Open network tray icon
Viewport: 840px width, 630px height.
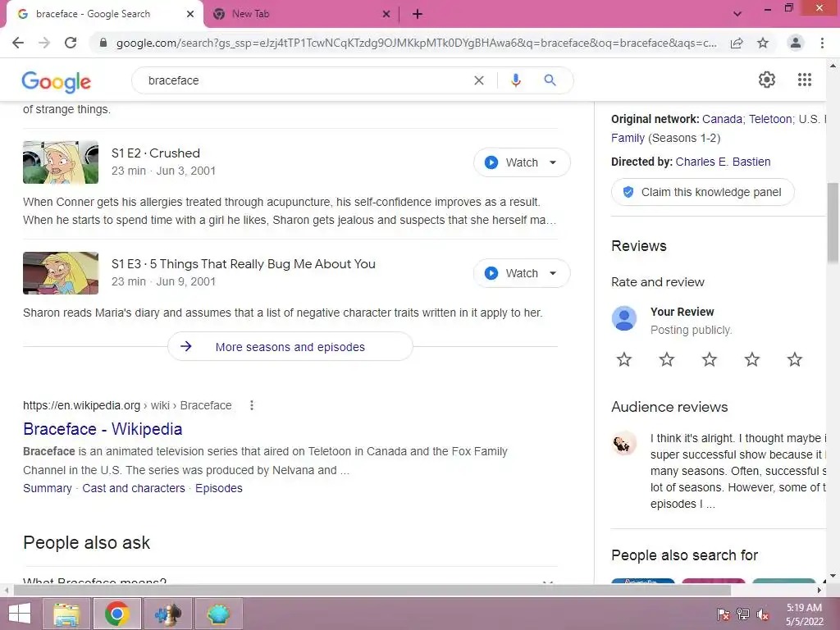742,614
